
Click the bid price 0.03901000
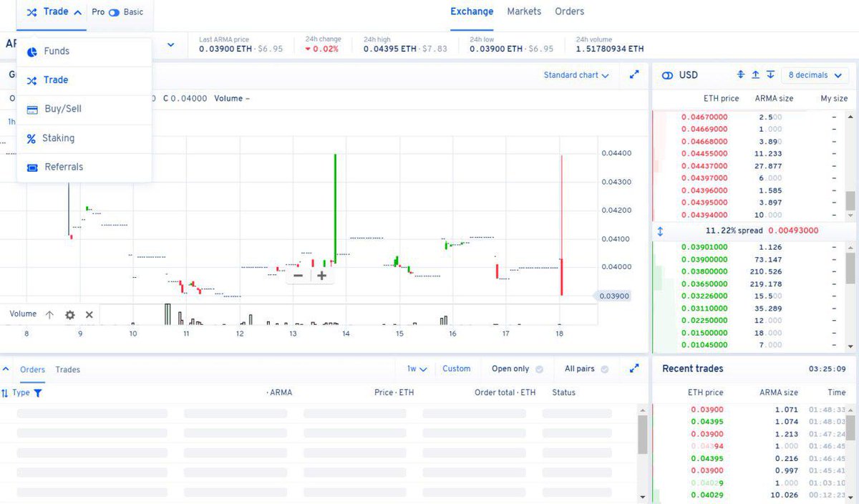tap(704, 247)
